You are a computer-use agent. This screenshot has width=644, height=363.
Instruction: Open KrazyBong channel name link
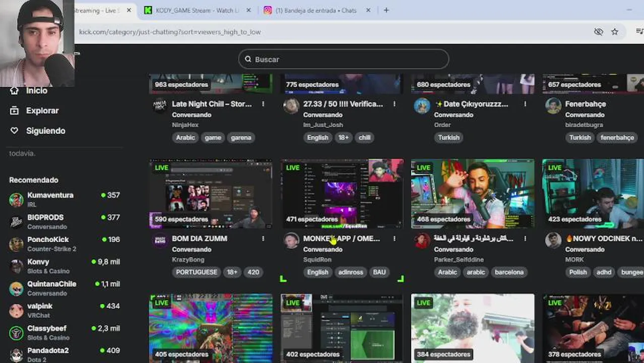188,260
